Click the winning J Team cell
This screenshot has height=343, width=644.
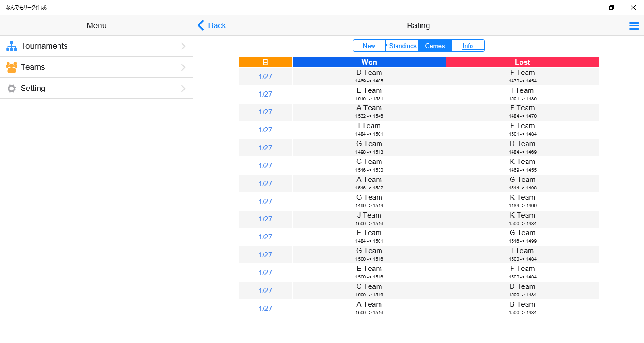(x=369, y=219)
